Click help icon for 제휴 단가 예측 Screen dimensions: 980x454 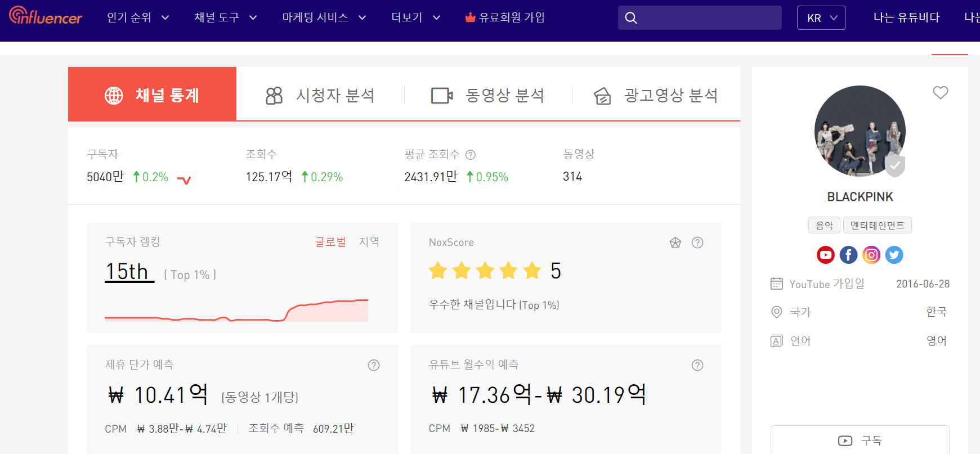click(374, 365)
